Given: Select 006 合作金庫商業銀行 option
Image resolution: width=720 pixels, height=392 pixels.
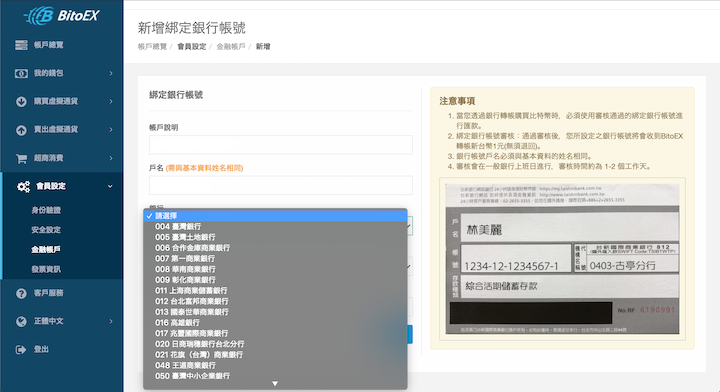Looking at the screenshot, I should coord(275,248).
